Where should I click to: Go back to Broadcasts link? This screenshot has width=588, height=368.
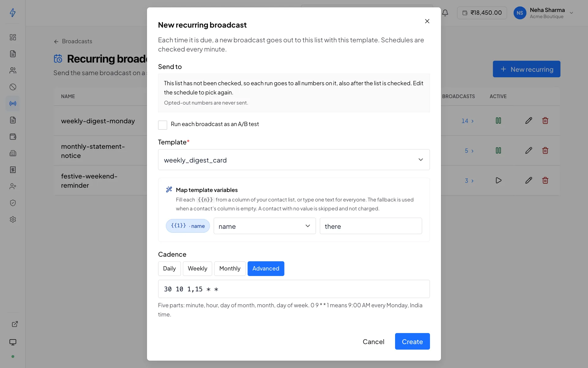73,41
